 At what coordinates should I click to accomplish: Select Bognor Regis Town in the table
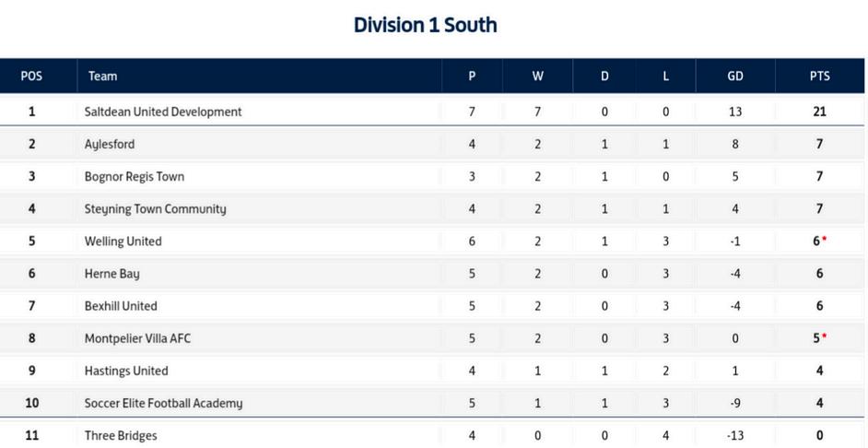(x=134, y=176)
